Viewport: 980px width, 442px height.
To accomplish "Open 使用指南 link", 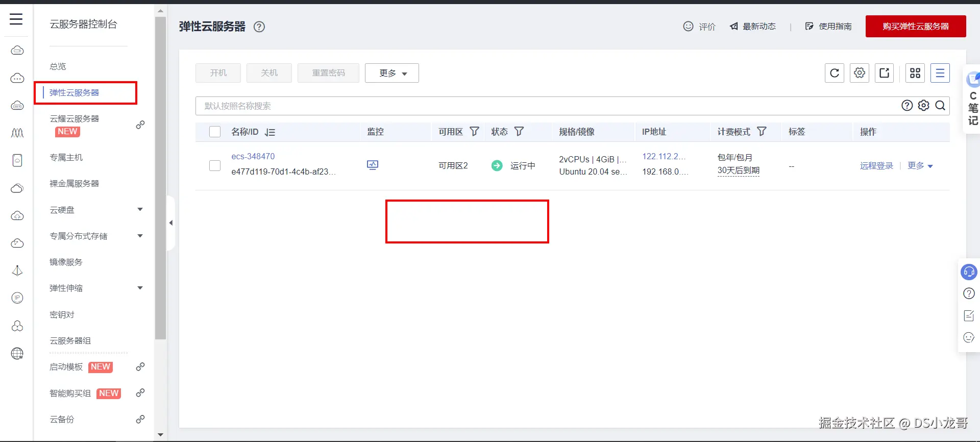I will coord(828,26).
